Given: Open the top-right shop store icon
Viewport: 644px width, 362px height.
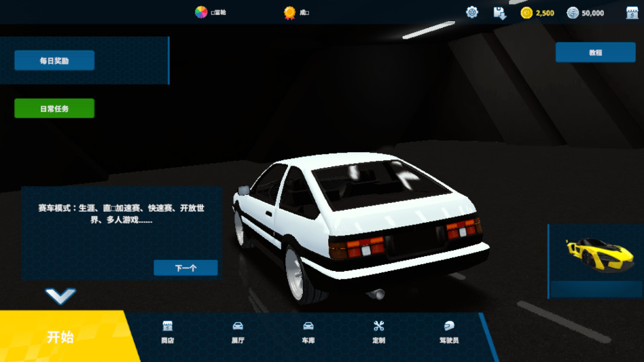Looking at the screenshot, I should [x=632, y=13].
